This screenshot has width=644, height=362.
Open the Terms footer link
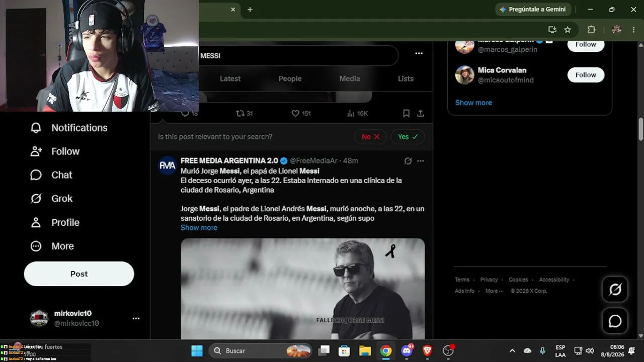[462, 280]
